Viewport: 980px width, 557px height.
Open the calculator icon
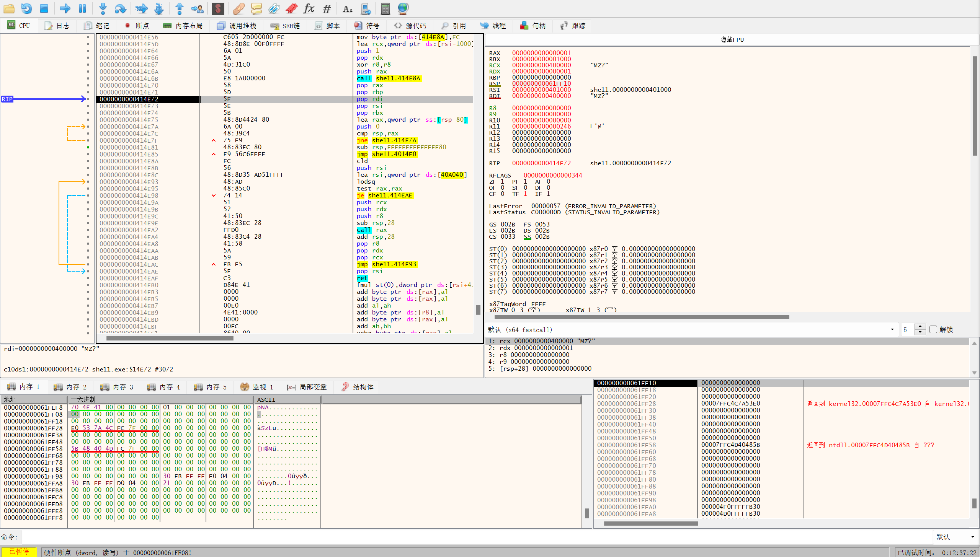[x=385, y=8]
